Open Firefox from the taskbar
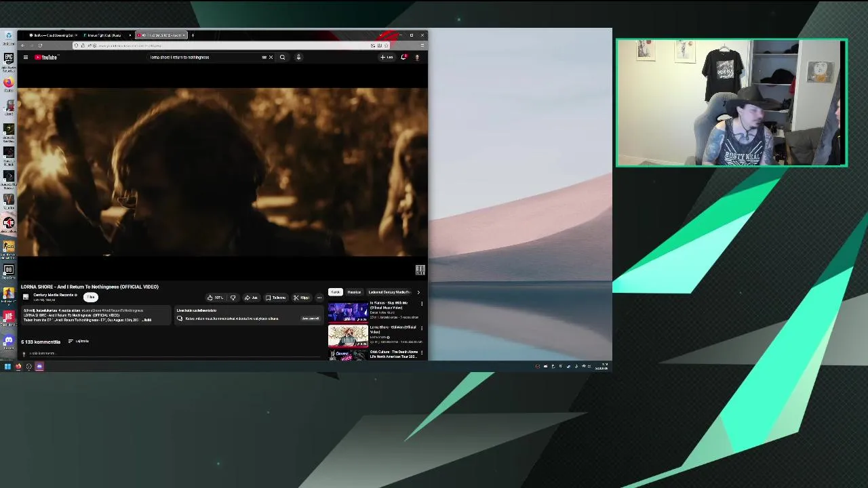 pos(18,367)
